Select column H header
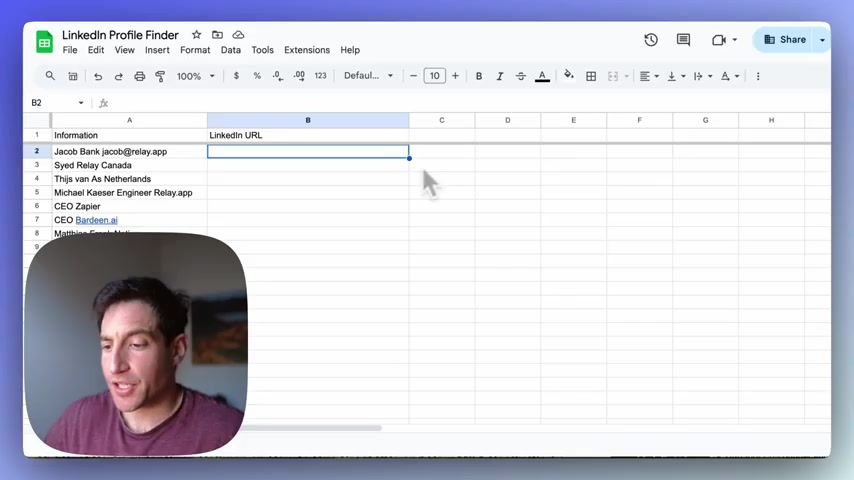The height and width of the screenshot is (480, 854). coord(771,120)
